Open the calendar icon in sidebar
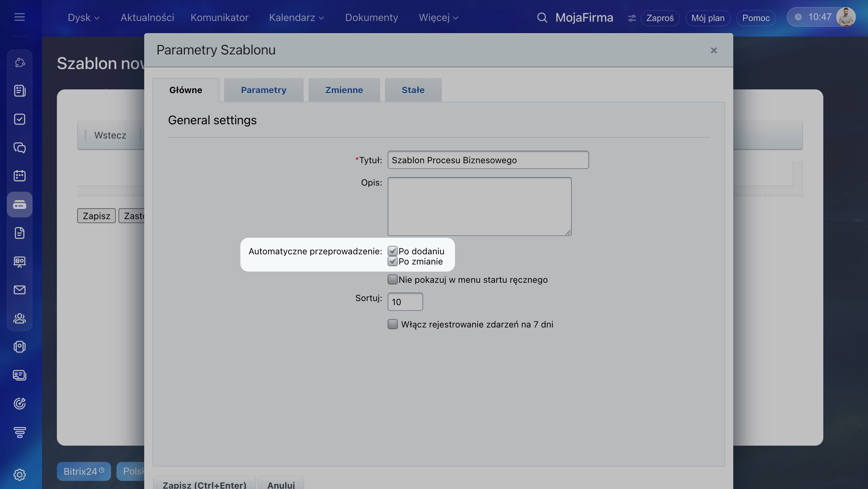This screenshot has height=489, width=868. (x=20, y=176)
